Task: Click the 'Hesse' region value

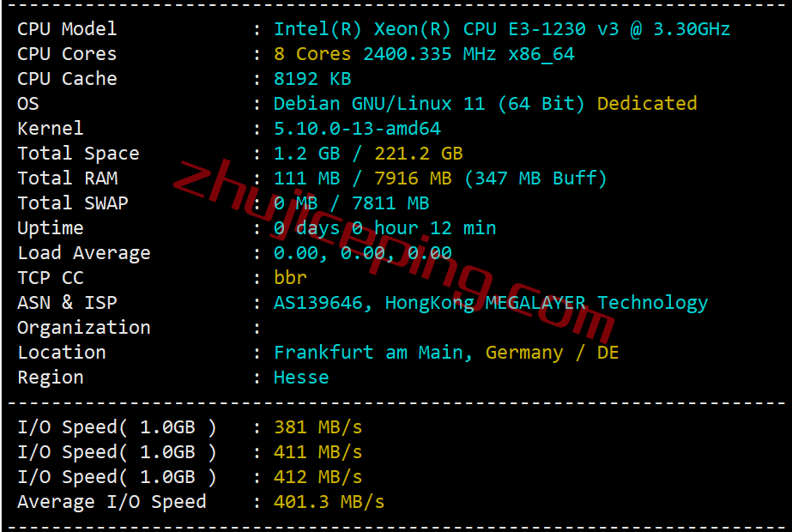Action: coord(301,377)
